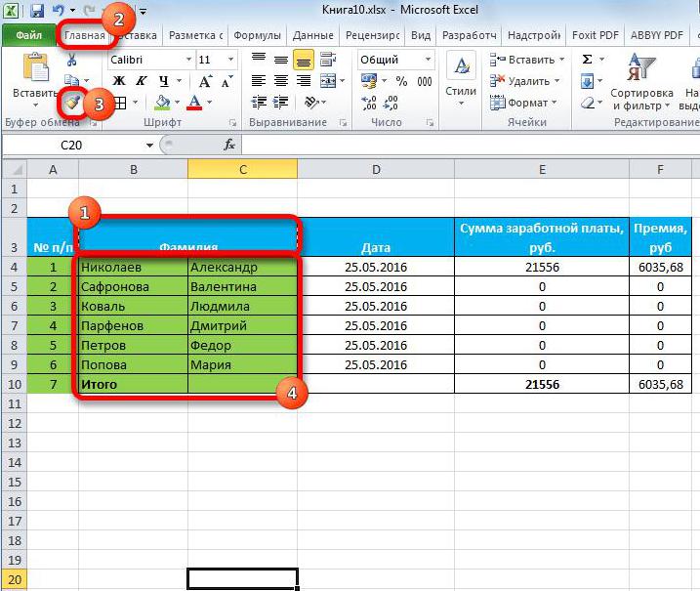
Task: Decrease decimal places button
Action: pyautogui.click(x=391, y=104)
